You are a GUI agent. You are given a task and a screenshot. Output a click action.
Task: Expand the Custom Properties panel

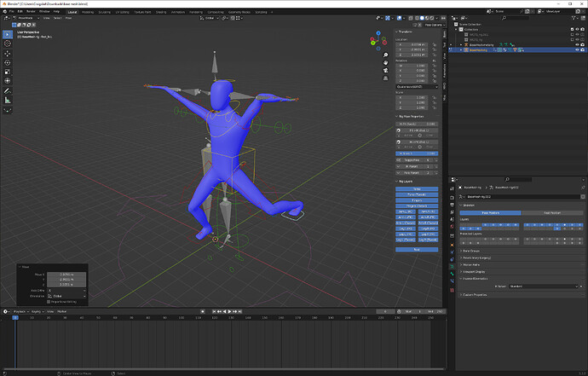point(474,295)
